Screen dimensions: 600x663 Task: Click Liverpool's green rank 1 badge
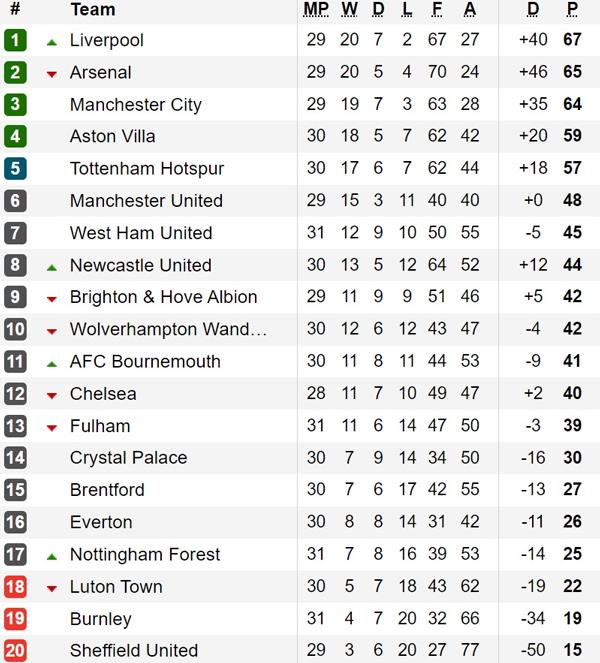click(x=15, y=40)
